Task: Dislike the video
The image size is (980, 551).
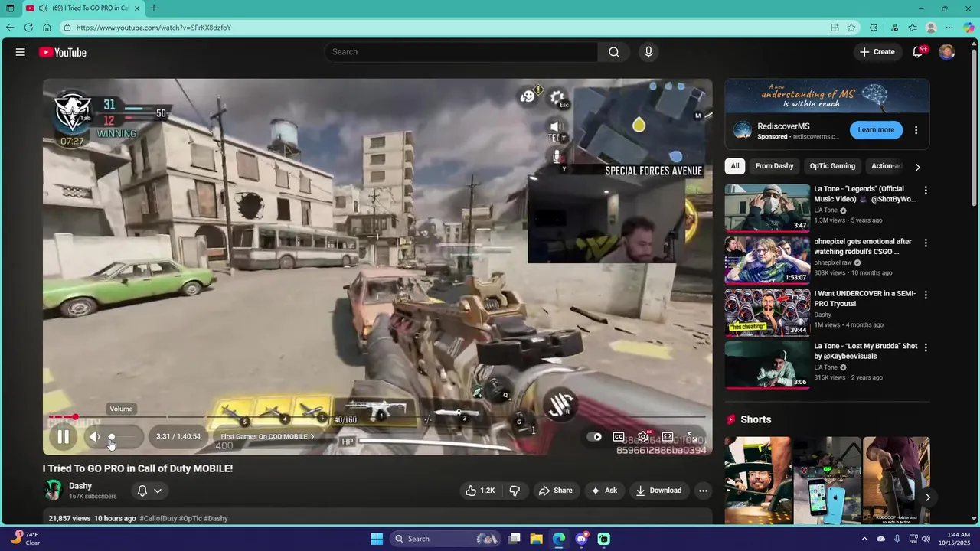Action: [x=514, y=491]
